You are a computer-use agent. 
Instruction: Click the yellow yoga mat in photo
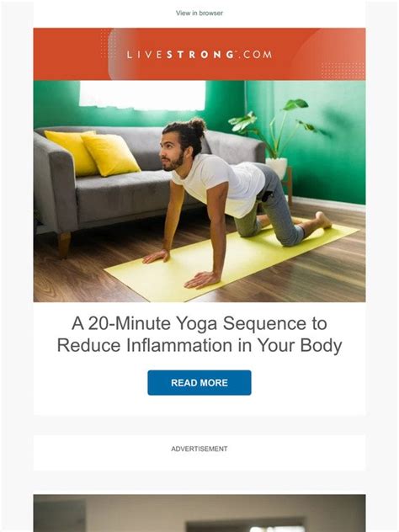pyautogui.click(x=231, y=263)
